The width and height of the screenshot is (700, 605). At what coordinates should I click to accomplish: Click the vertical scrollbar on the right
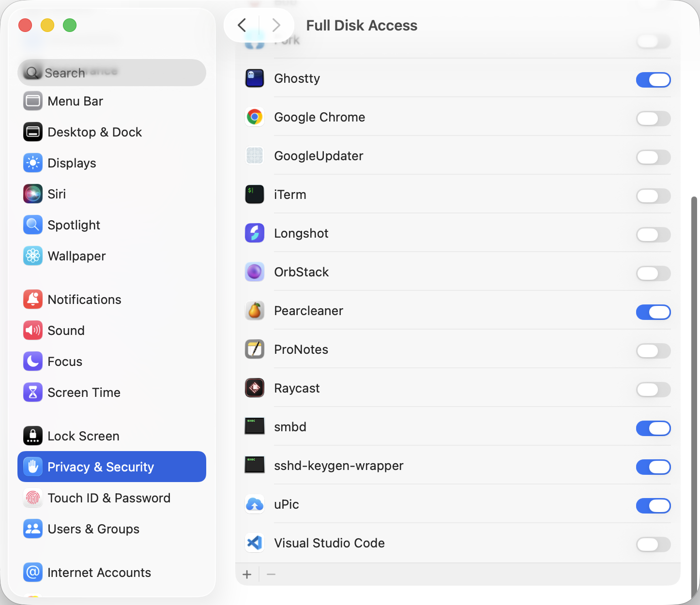(x=694, y=387)
